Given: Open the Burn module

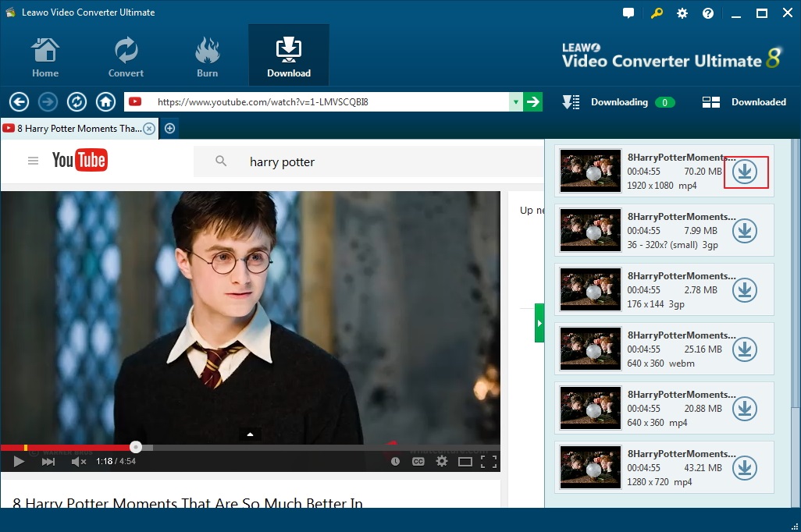Looking at the screenshot, I should 207,57.
